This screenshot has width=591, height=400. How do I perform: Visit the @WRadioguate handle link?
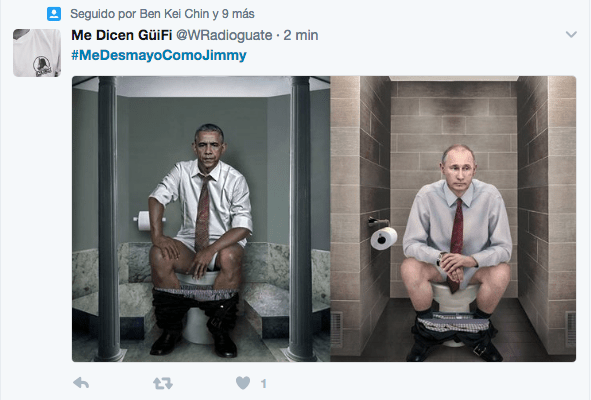coord(224,35)
